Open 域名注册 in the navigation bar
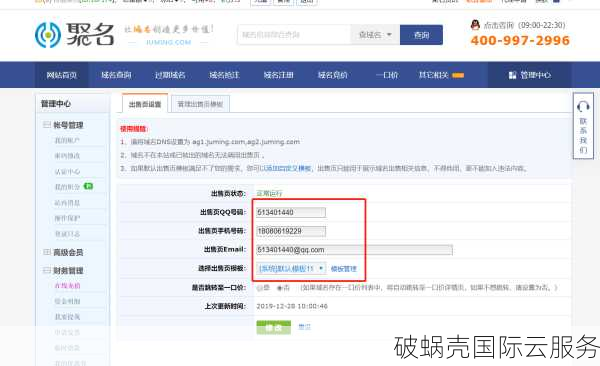600x366 pixels. [279, 75]
